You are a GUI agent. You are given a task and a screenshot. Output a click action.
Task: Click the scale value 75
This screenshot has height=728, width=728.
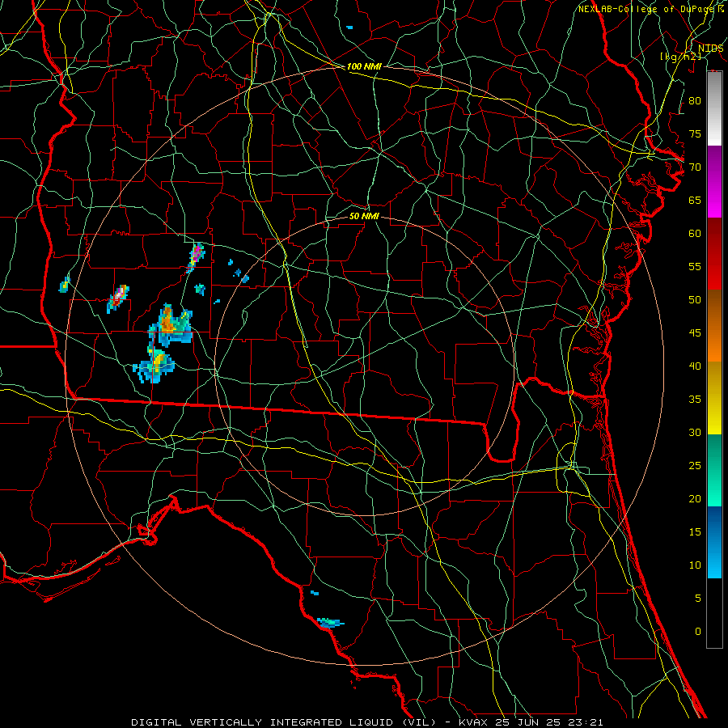695,133
